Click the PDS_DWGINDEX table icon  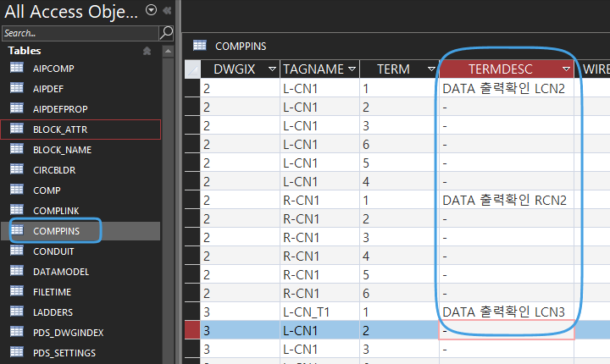(16, 332)
